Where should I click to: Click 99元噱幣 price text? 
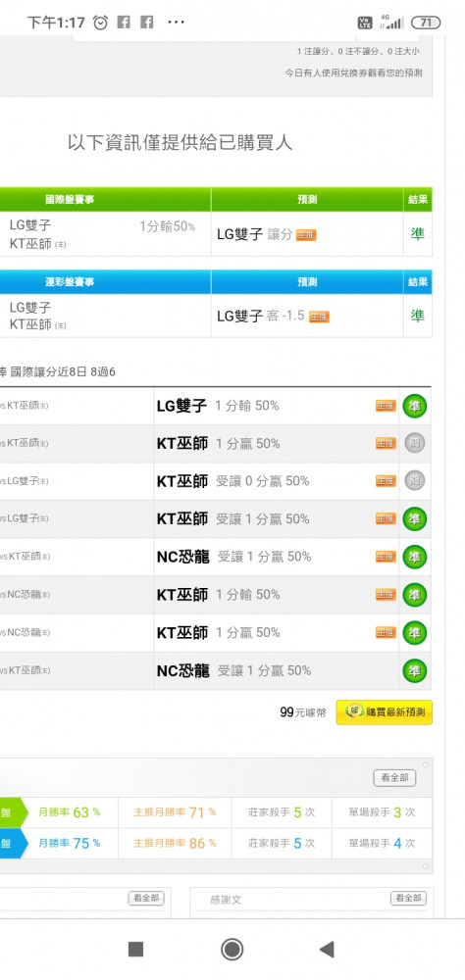303,712
